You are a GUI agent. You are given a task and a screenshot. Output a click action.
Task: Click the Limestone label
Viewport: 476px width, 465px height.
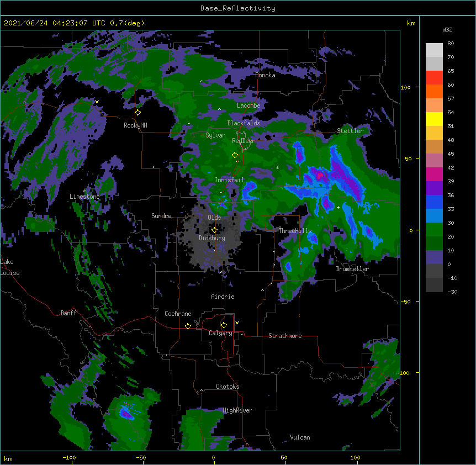(84, 197)
